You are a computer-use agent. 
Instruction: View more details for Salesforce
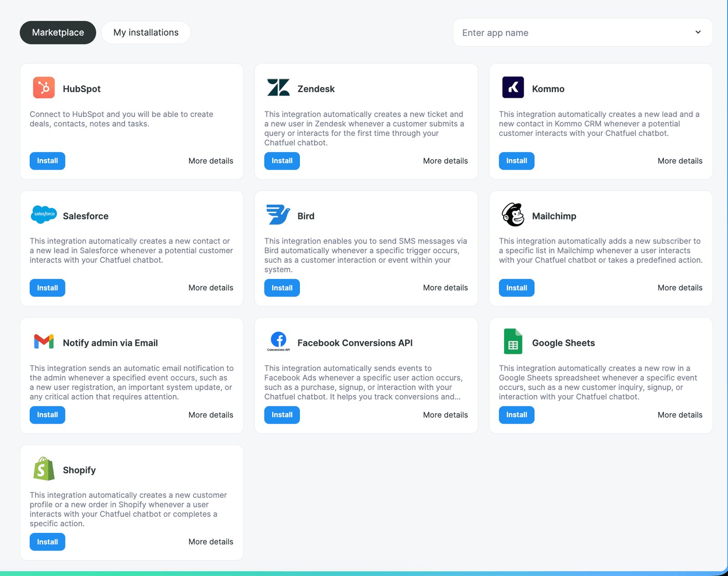(211, 288)
